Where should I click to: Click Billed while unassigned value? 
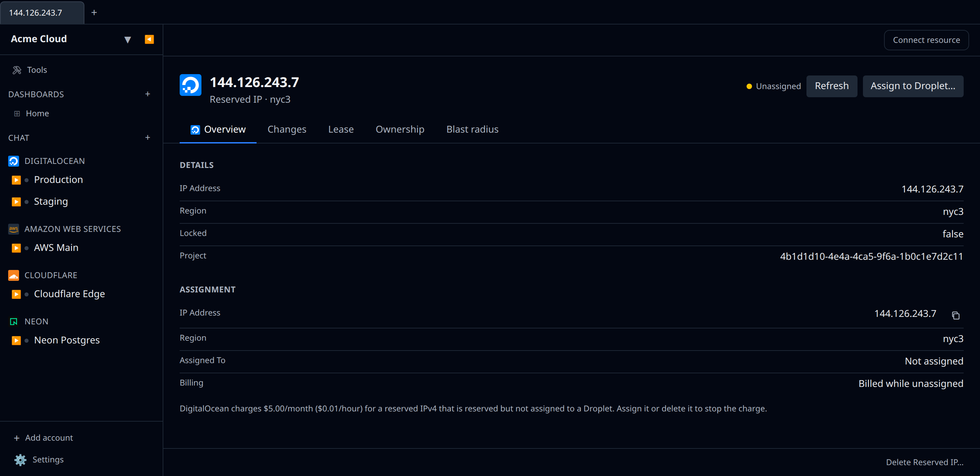pyautogui.click(x=910, y=384)
